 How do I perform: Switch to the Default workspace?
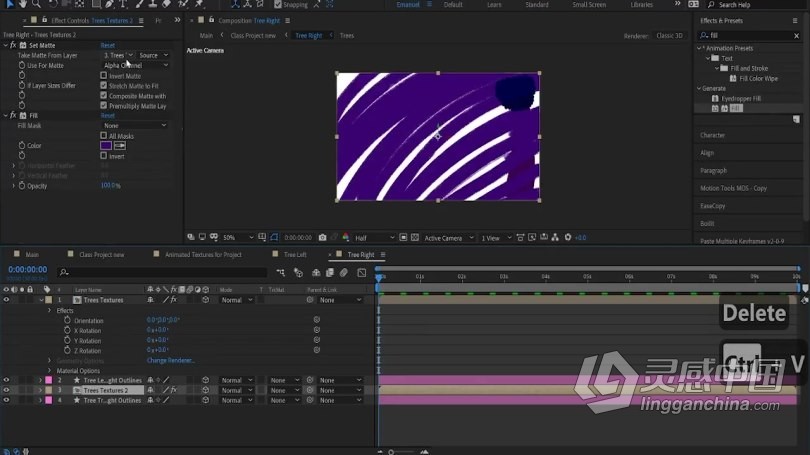pyautogui.click(x=453, y=5)
